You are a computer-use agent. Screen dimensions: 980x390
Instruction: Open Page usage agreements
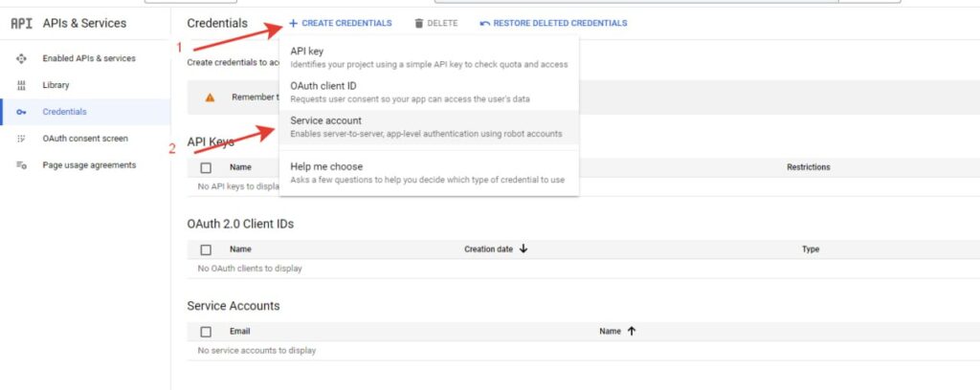pos(89,165)
